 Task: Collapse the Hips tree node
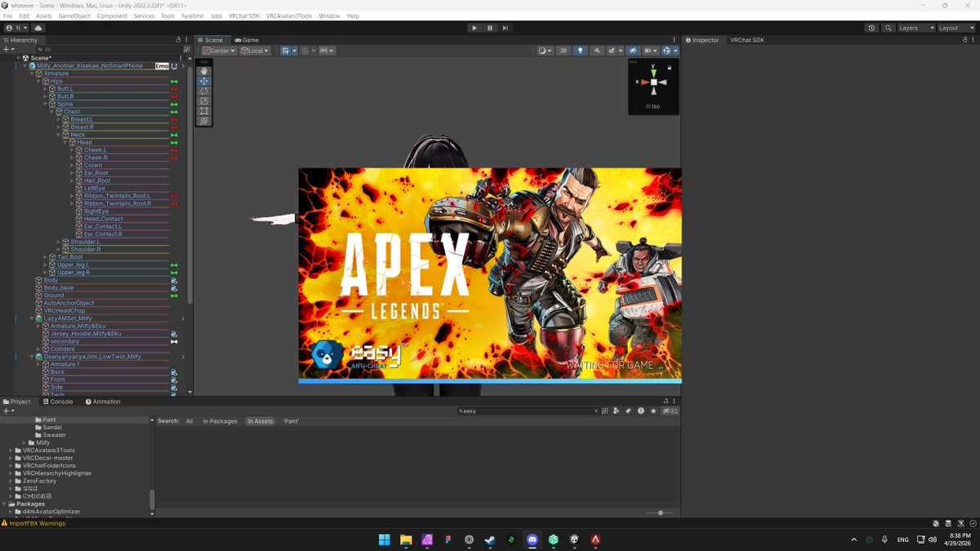pyautogui.click(x=39, y=81)
